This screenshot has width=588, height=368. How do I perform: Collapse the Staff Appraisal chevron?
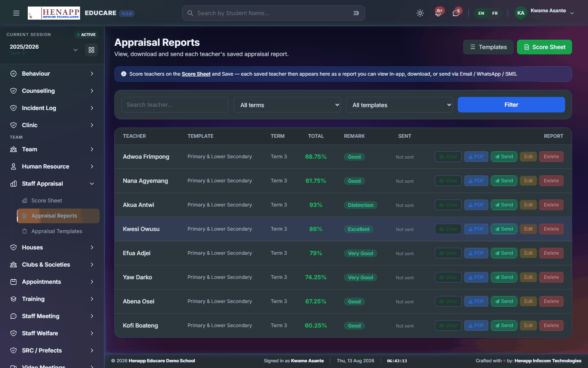pos(92,184)
